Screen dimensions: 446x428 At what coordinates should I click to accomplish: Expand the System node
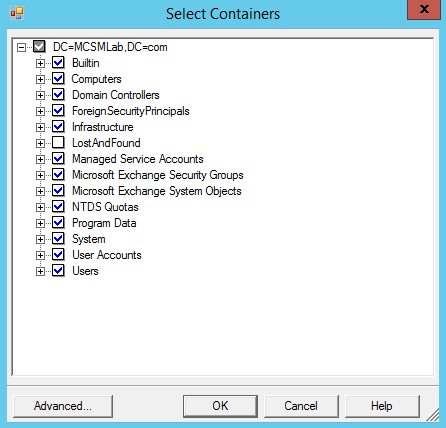[40, 239]
